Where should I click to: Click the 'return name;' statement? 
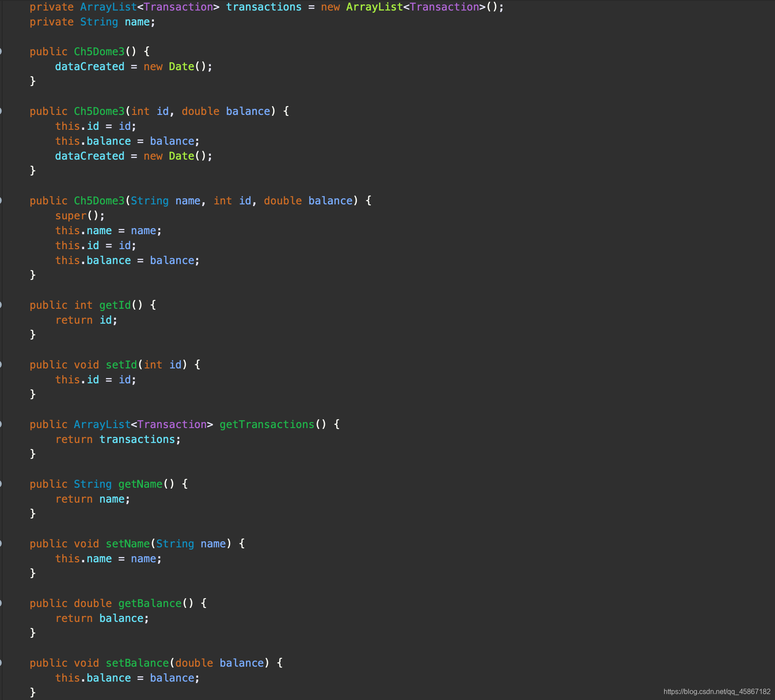93,499
